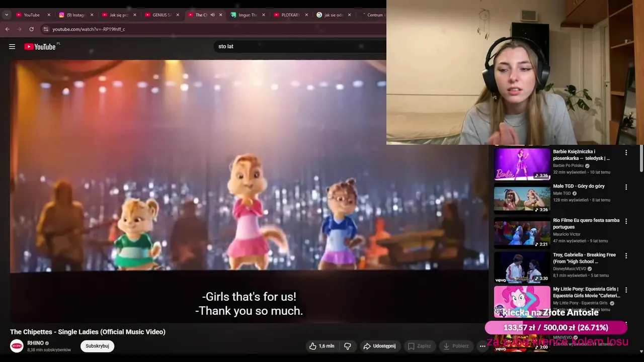Close the Imgur tab
Viewport: 644px width, 362px height.
pyautogui.click(x=264, y=15)
